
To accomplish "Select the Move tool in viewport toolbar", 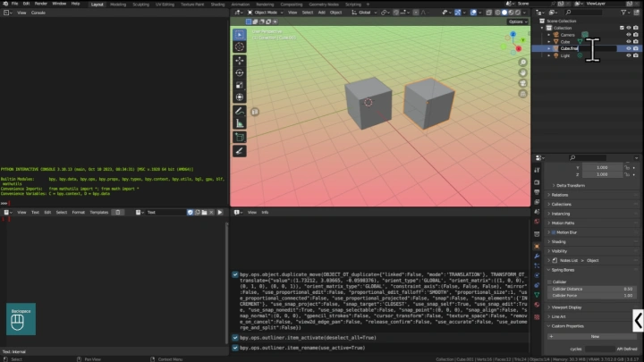I will pyautogui.click(x=240, y=59).
